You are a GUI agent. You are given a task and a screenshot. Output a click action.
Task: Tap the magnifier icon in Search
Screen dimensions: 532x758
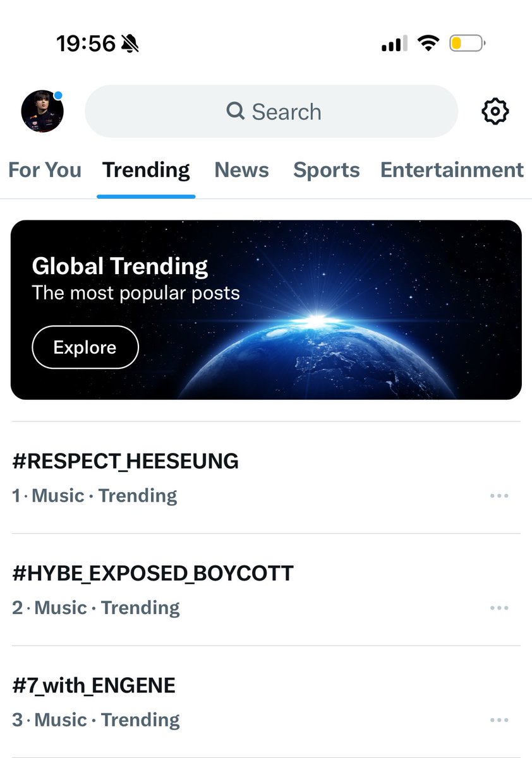(x=236, y=112)
